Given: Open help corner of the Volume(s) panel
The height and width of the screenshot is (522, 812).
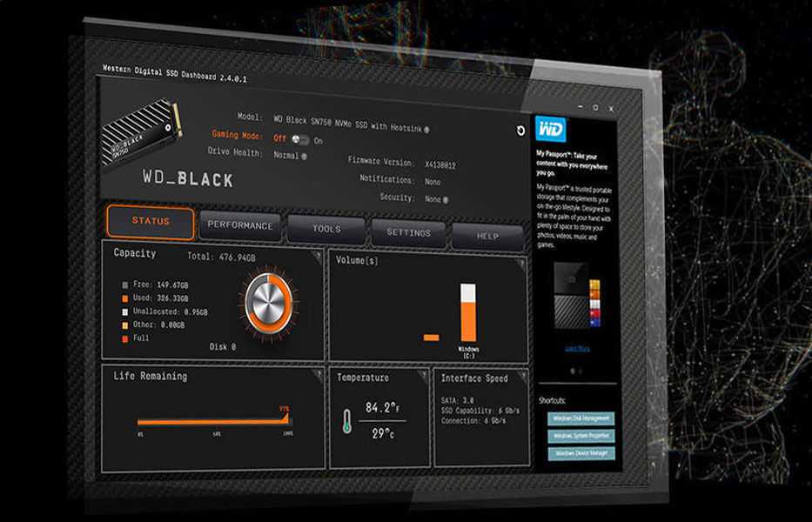Looking at the screenshot, I should (x=521, y=262).
